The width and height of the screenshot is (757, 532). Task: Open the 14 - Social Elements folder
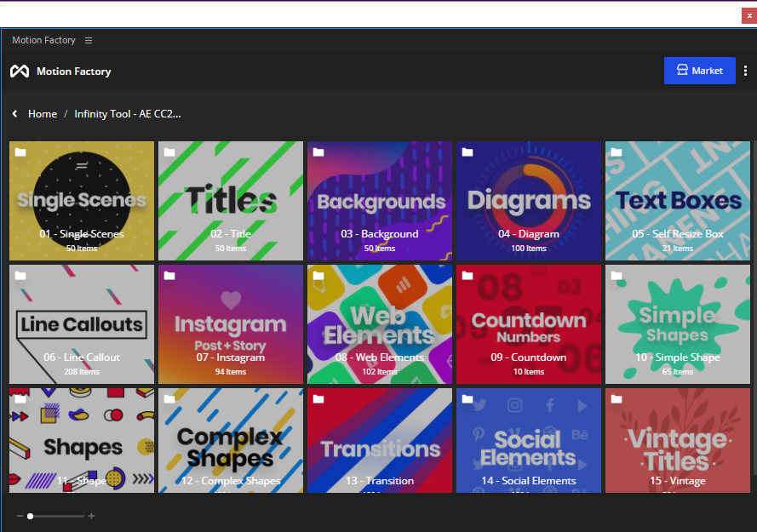529,440
